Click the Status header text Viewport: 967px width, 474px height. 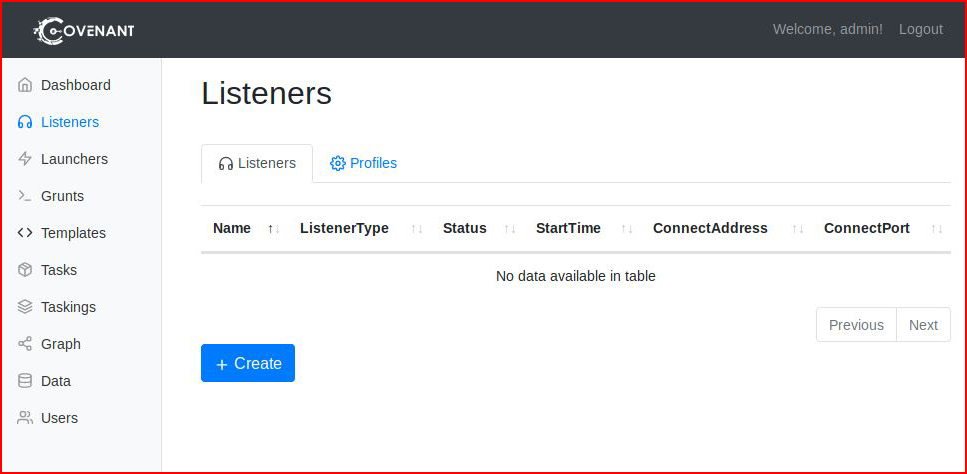(464, 228)
